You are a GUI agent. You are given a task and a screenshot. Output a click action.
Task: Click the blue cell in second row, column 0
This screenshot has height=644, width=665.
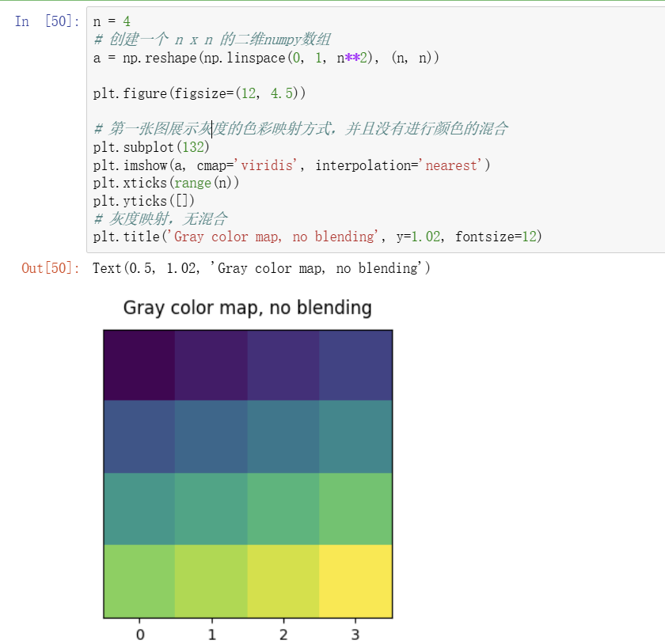[x=139, y=437]
